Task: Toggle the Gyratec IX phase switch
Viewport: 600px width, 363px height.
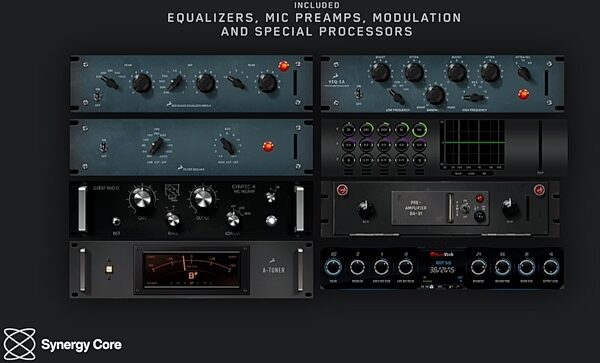Action: coord(271,197)
